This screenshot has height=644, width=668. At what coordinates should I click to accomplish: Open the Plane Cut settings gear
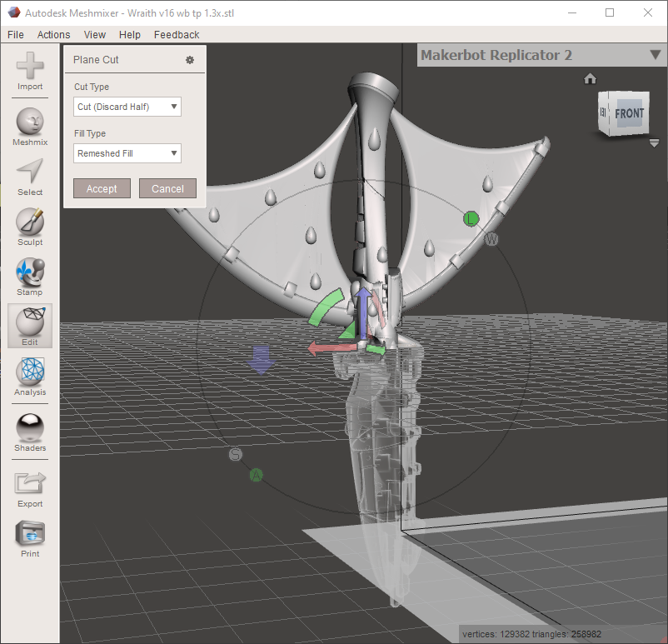tap(190, 59)
